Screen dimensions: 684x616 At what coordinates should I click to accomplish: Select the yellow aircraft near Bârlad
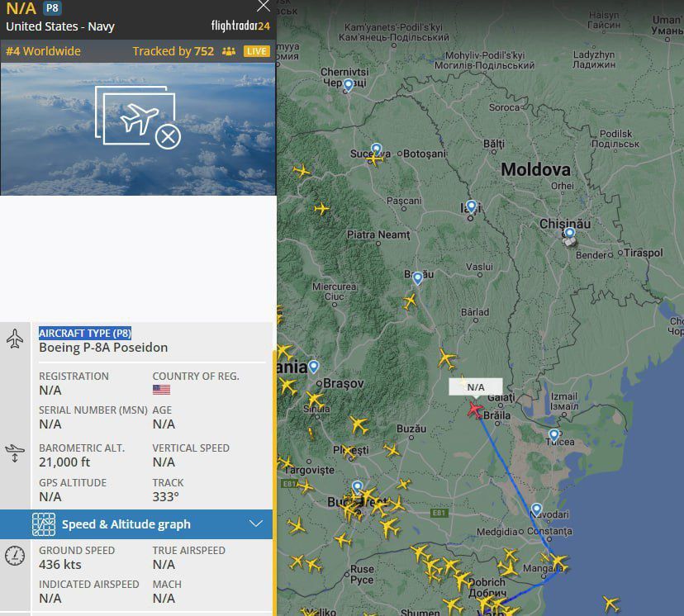coord(447,358)
